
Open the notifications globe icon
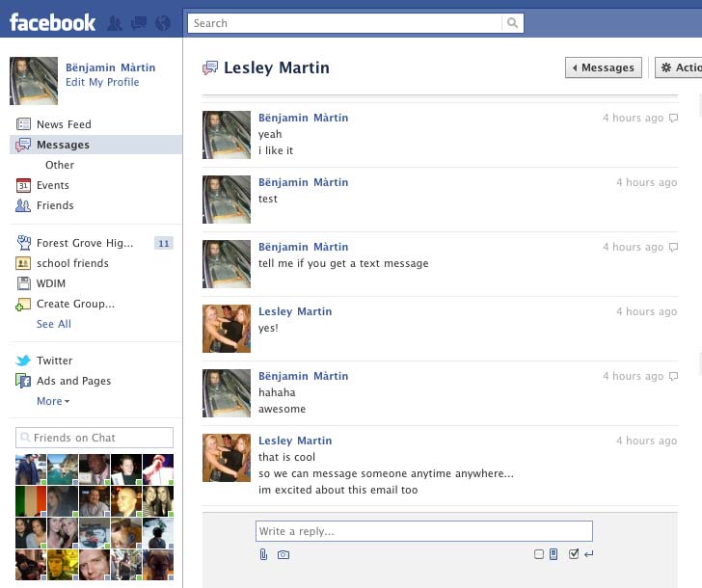(162, 22)
